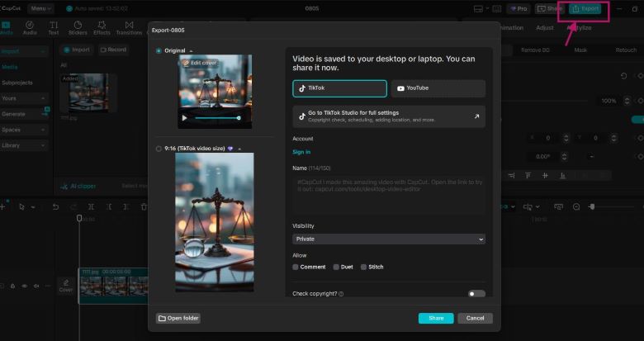
Task: Select the Original aspect ratio radio
Action: (159, 51)
